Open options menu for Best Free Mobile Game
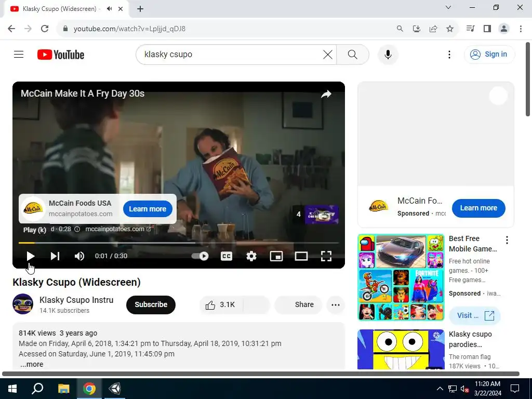 click(x=507, y=240)
